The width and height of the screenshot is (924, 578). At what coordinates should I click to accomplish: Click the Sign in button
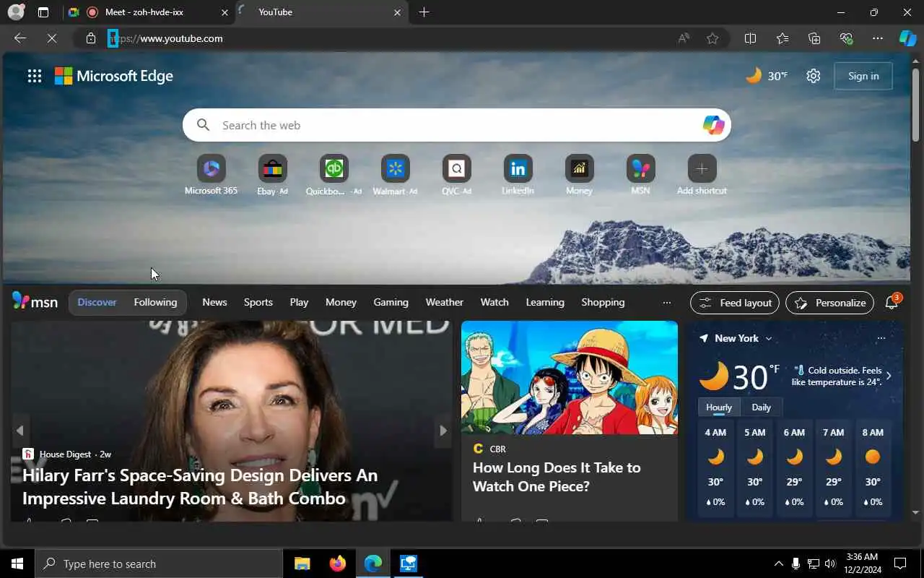coord(863,76)
